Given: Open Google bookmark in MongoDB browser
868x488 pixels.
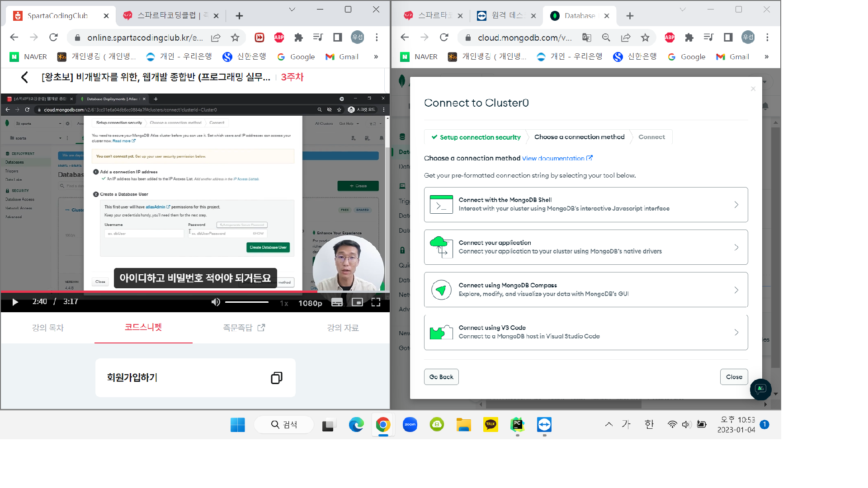Looking at the screenshot, I should [686, 56].
